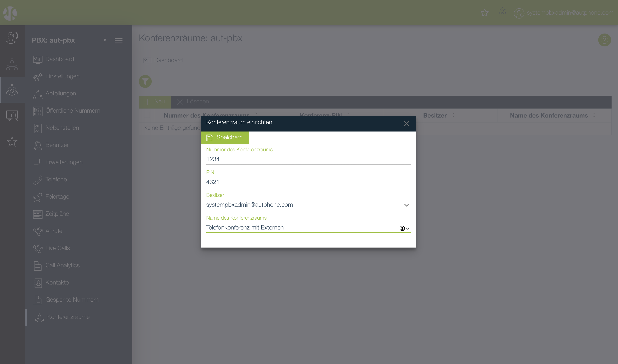
Task: Go to Call Analytics menu item
Action: click(x=62, y=265)
